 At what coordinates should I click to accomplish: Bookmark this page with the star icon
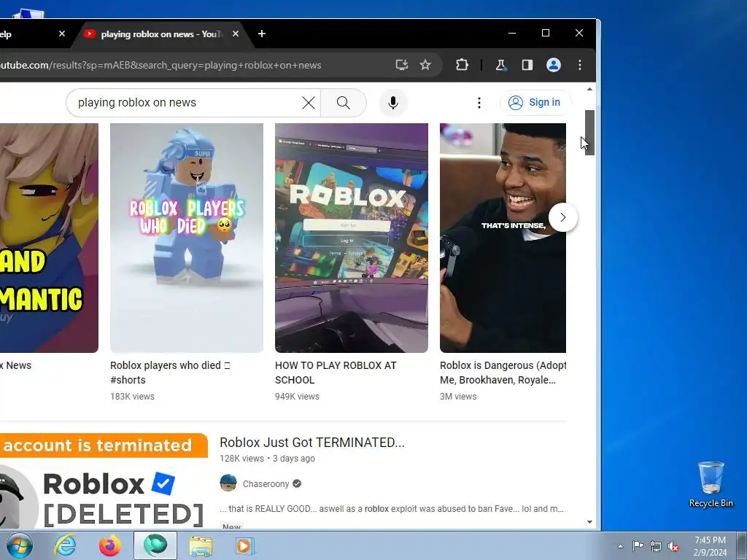coord(425,65)
